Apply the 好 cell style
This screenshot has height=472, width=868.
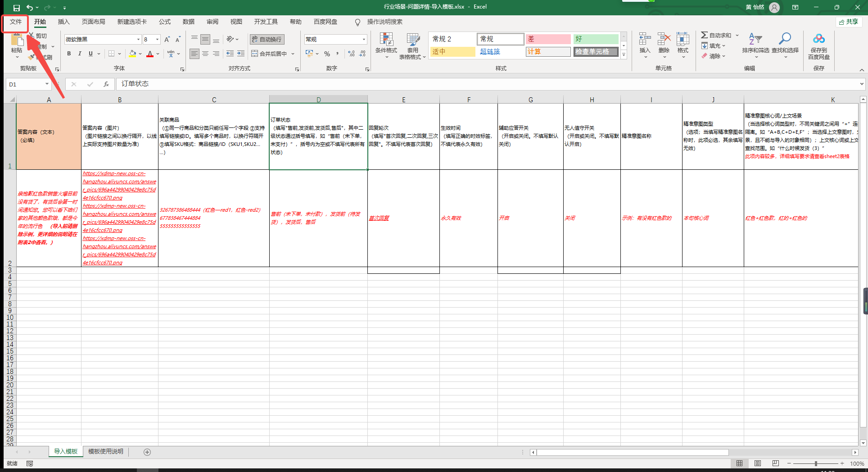[596, 39]
